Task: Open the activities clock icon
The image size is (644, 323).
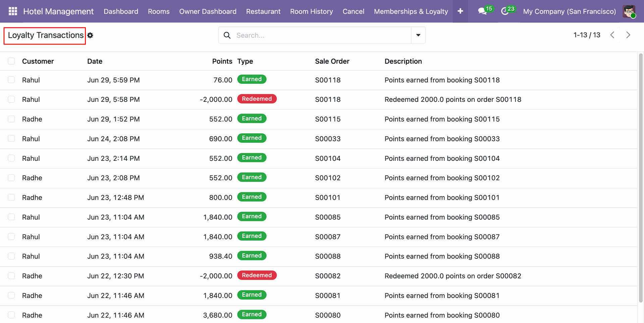Action: click(505, 11)
